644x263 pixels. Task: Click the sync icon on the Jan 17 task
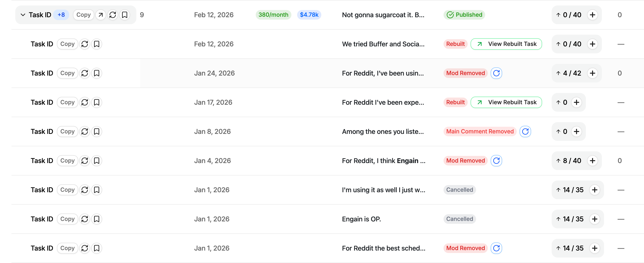(x=85, y=102)
